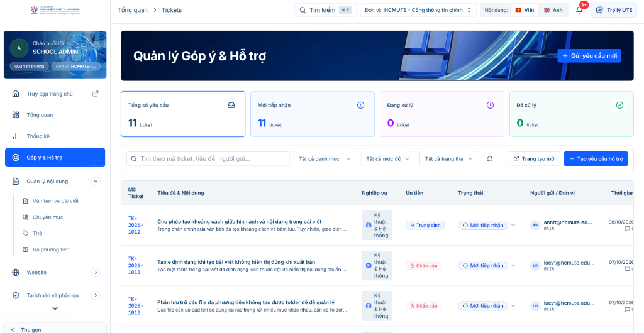Click the alert icon on Mới tiếp nhận card
Viewport: 644px width, 333px height.
coord(360,105)
